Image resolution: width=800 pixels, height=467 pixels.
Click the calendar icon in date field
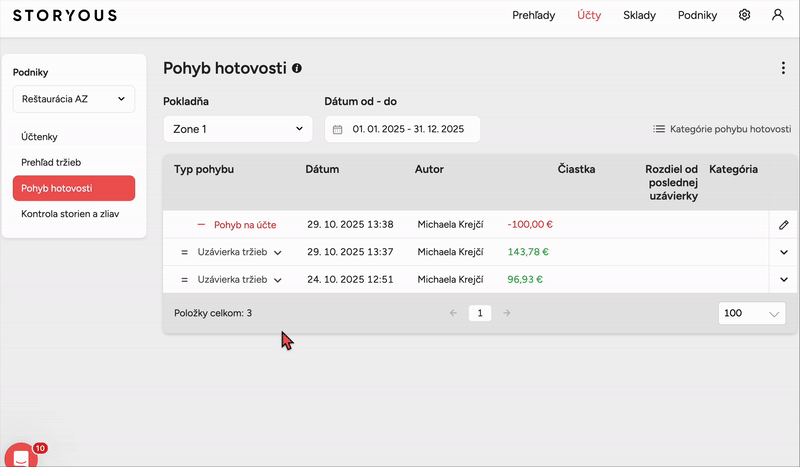click(338, 129)
